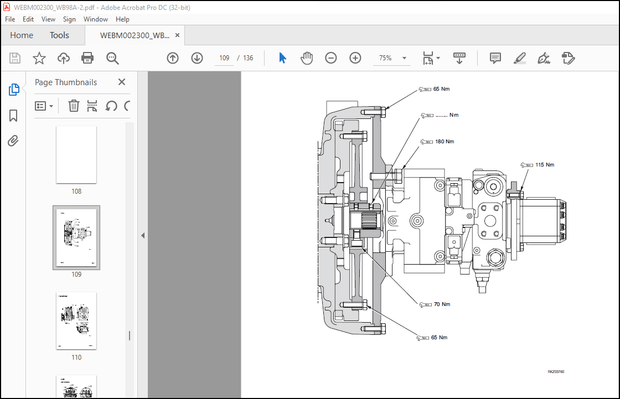Select the WEBM002300_WB document tab
This screenshot has height=399, width=620.
tap(134, 35)
